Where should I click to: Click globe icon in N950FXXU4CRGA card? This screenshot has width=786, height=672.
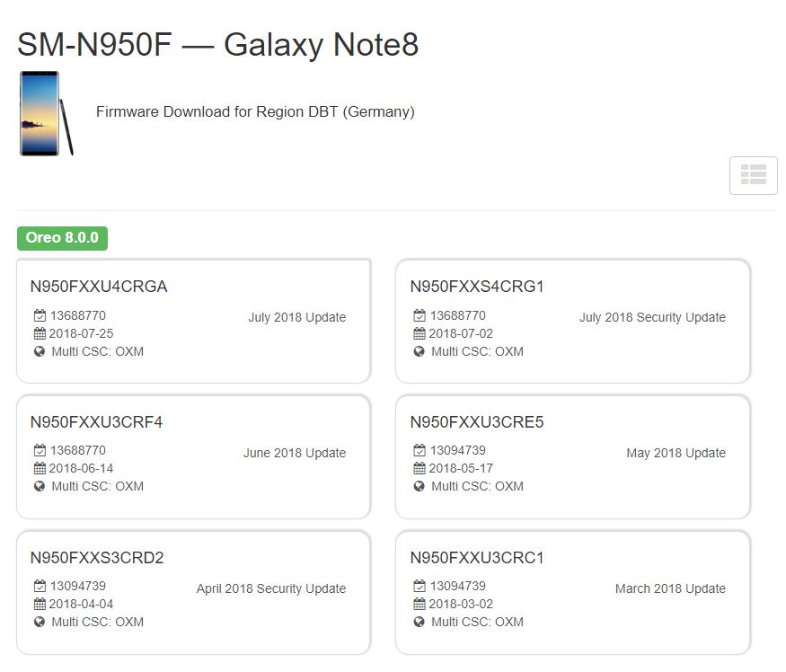point(40,351)
